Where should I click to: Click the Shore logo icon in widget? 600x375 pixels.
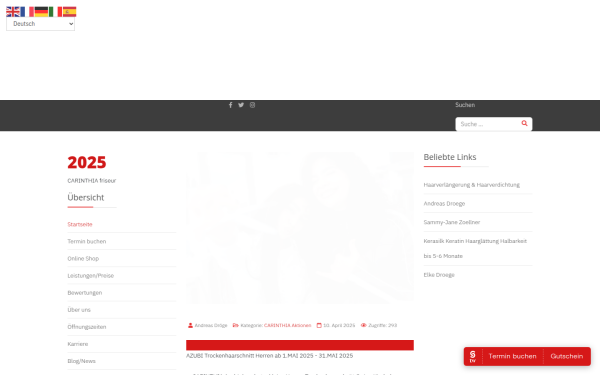pos(473,356)
